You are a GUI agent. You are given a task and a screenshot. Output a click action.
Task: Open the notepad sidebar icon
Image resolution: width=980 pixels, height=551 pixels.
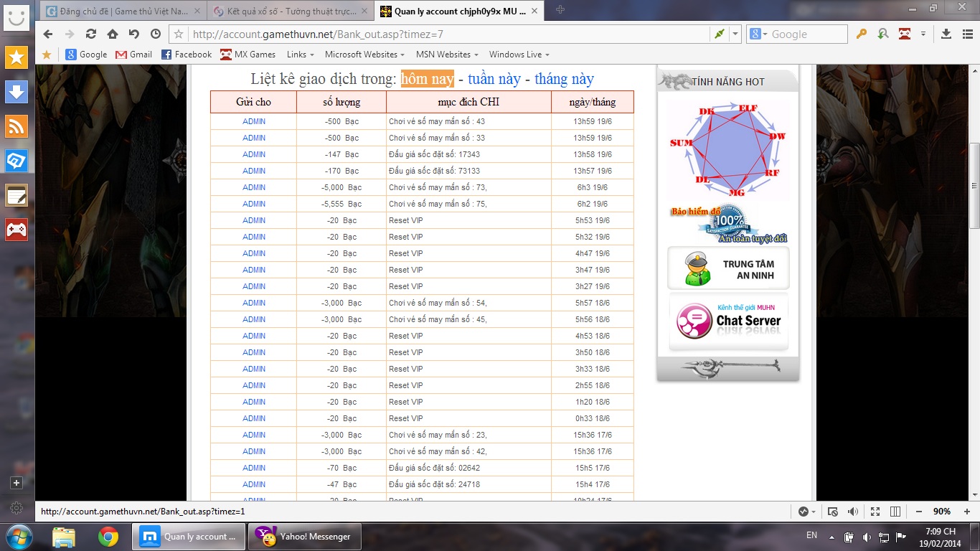pyautogui.click(x=17, y=195)
